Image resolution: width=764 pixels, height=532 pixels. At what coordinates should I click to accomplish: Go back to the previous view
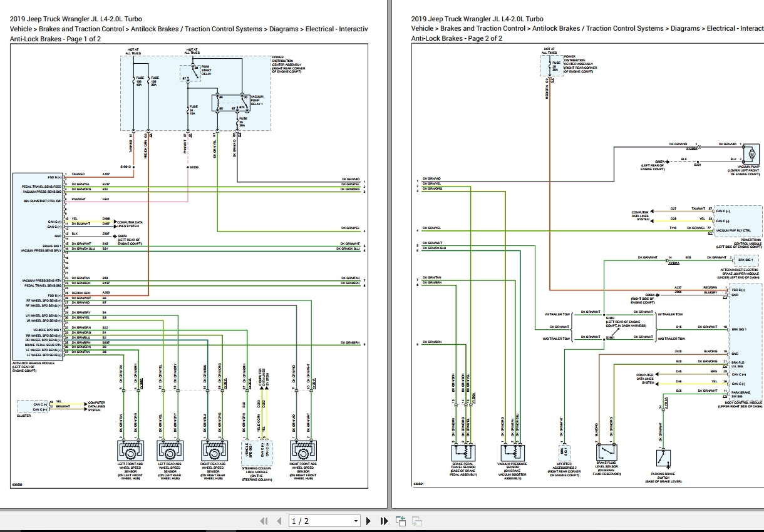click(400, 520)
